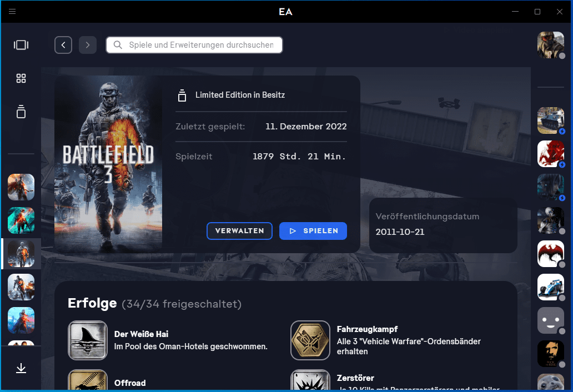This screenshot has width=573, height=392.
Task: Open the hamburger menu in title bar
Action: 12,11
